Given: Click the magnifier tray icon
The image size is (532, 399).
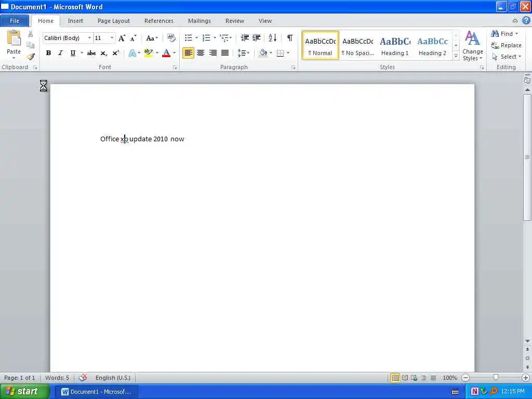Looking at the screenshot, I should [x=494, y=392].
